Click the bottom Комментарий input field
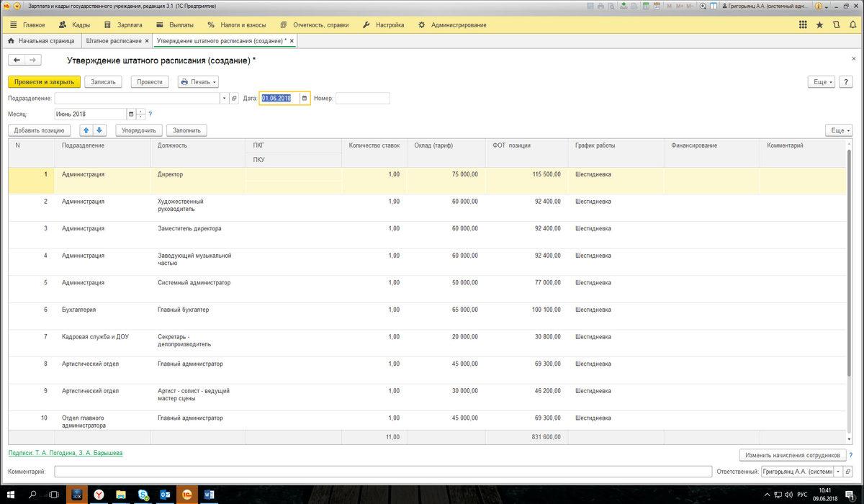 pos(382,472)
